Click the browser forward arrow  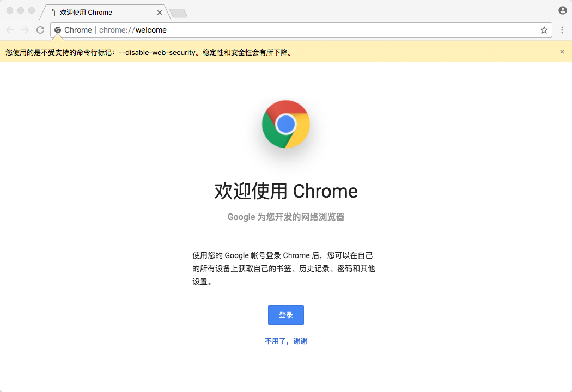pos(25,30)
